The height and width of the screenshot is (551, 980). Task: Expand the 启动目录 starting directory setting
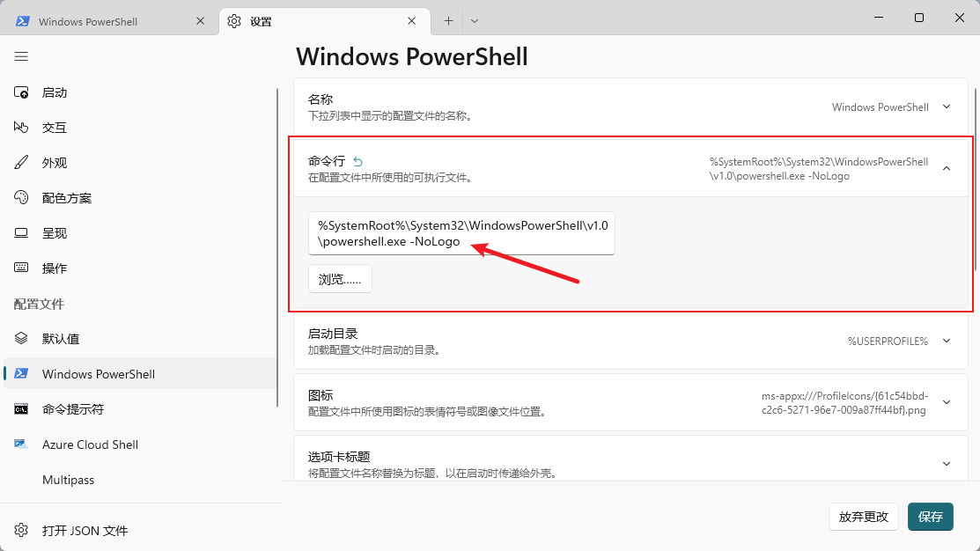pos(947,341)
